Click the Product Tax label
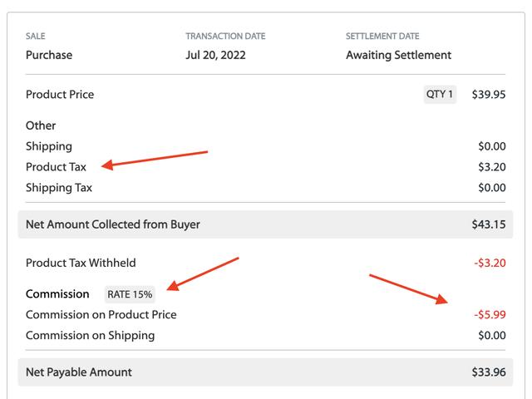 56,167
